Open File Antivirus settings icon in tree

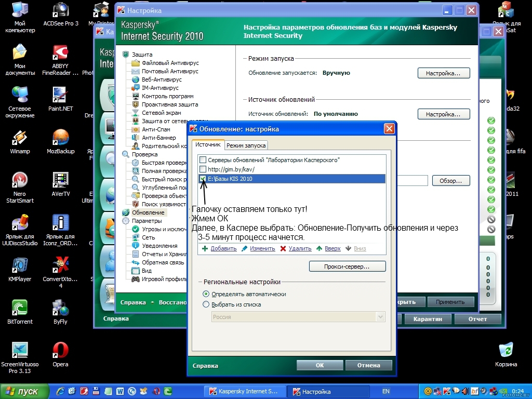tap(136, 63)
